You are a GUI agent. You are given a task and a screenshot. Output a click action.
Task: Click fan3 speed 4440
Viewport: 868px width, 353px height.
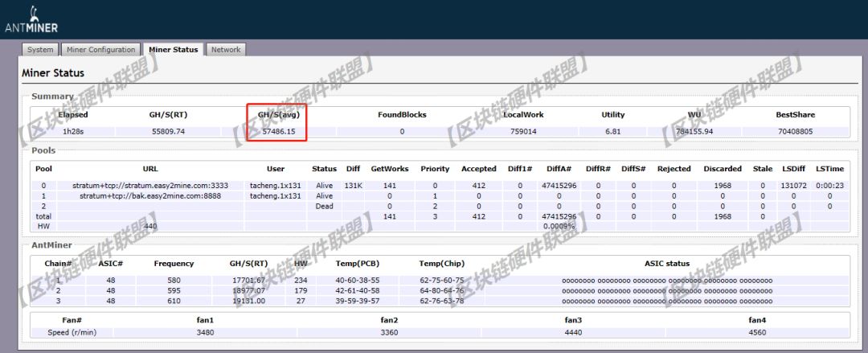(x=573, y=333)
